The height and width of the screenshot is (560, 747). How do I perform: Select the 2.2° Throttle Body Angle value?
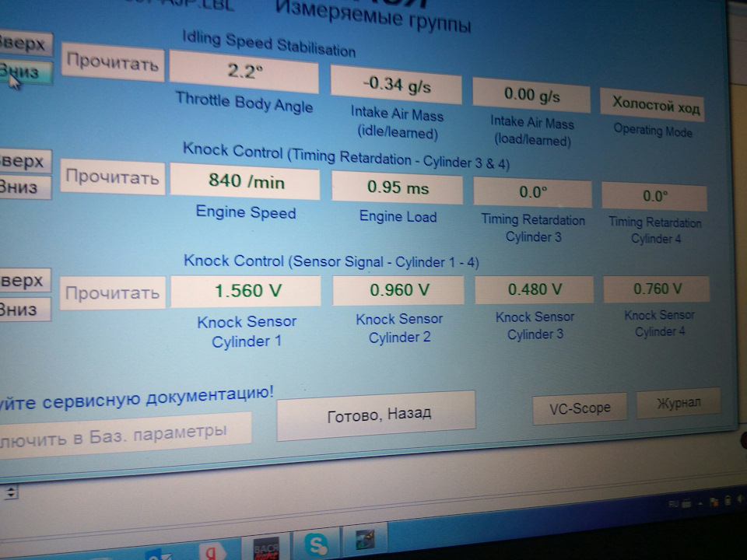click(x=244, y=71)
